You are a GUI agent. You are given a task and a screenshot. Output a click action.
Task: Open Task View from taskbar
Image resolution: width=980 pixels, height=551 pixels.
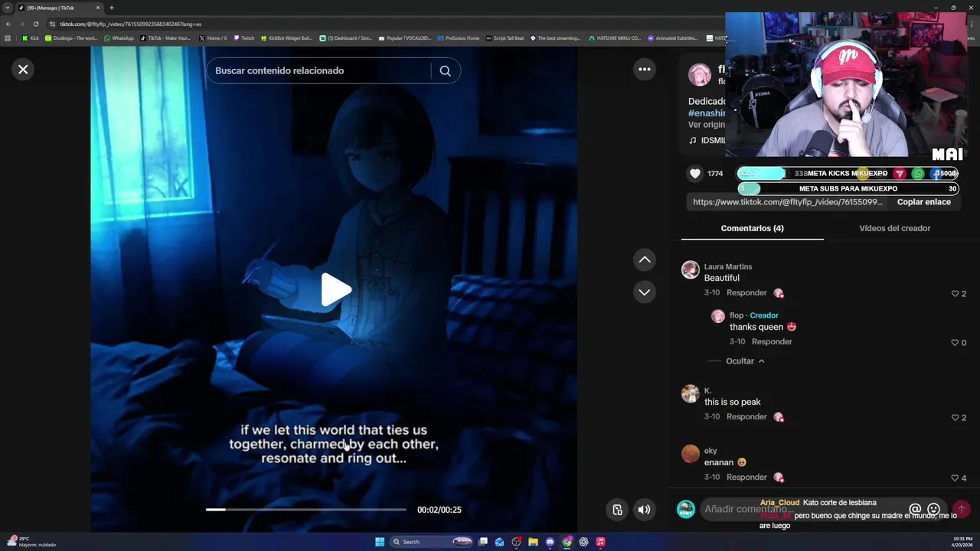click(x=482, y=542)
